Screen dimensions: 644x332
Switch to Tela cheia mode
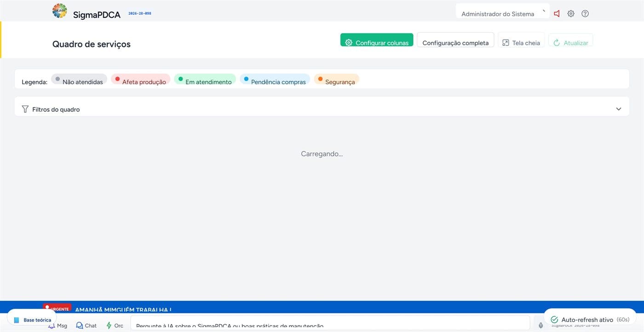[521, 40]
